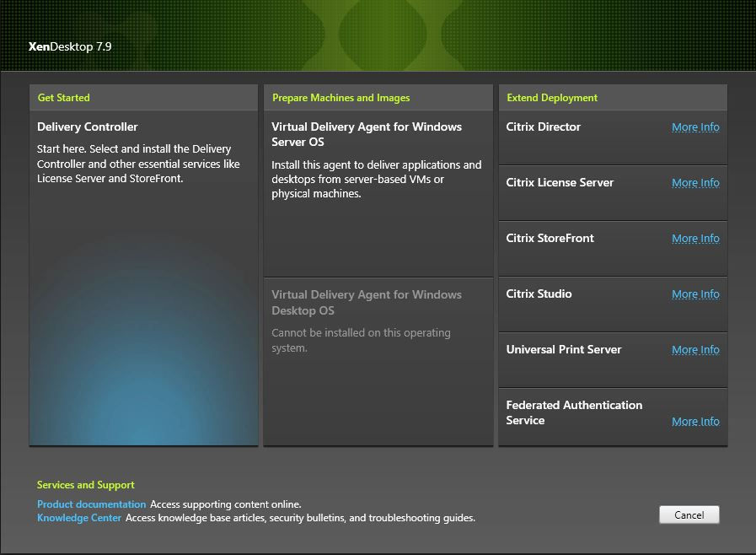This screenshot has width=756, height=555.
Task: Select the Delivery Controller install option
Action: (x=143, y=278)
